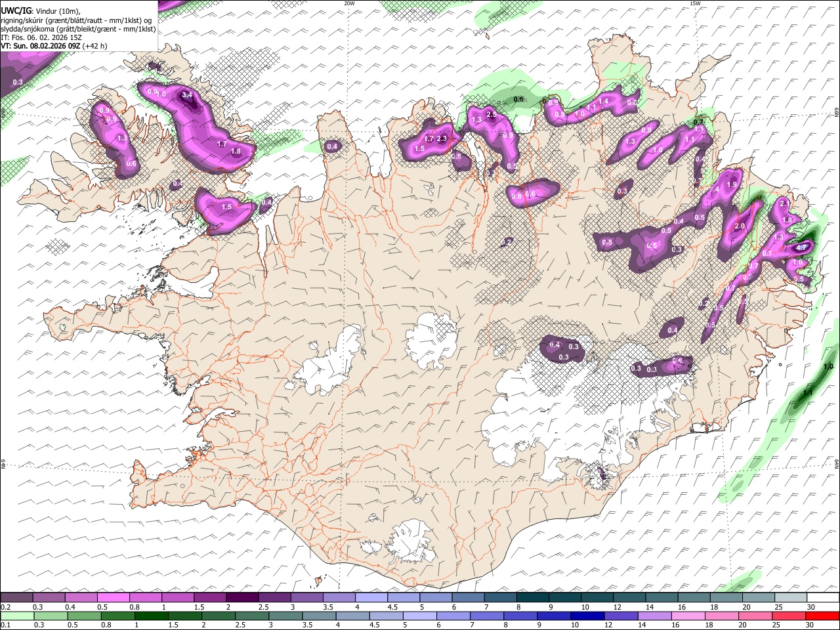
Task: Select the steel blue 6–7 snow legend swatch
Action: (468, 597)
